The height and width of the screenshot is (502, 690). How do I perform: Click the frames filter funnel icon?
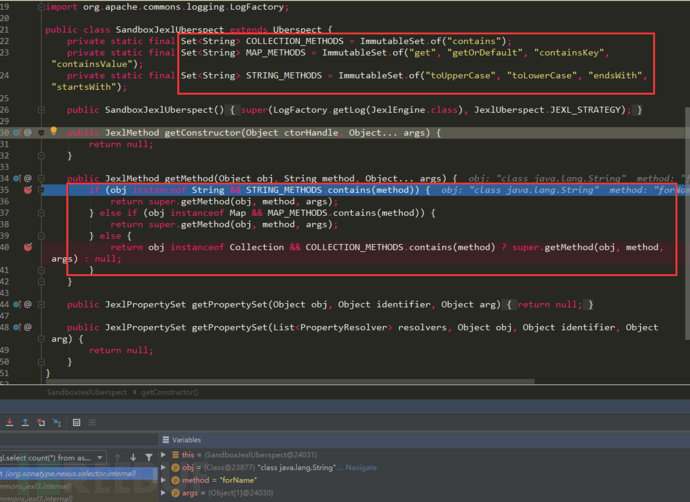click(149, 458)
